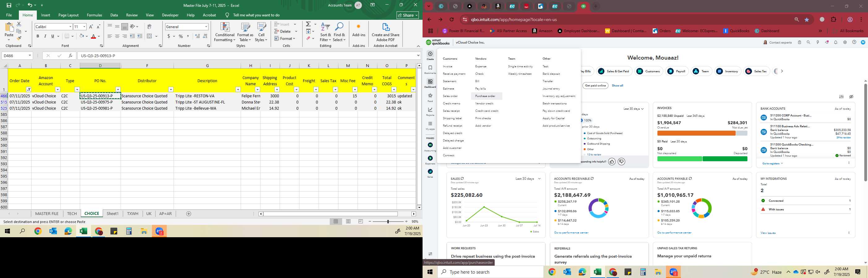868x278 pixels.
Task: Open the Page Layout ribbon tab
Action: tap(68, 15)
